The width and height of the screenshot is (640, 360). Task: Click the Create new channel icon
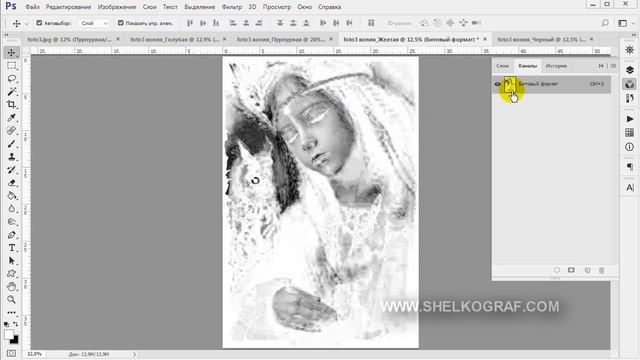pos(587,271)
